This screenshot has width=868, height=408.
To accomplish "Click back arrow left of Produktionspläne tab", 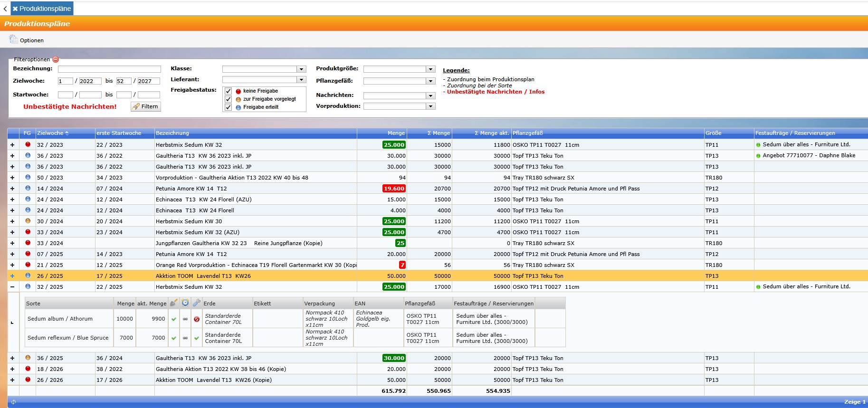I will [5, 9].
